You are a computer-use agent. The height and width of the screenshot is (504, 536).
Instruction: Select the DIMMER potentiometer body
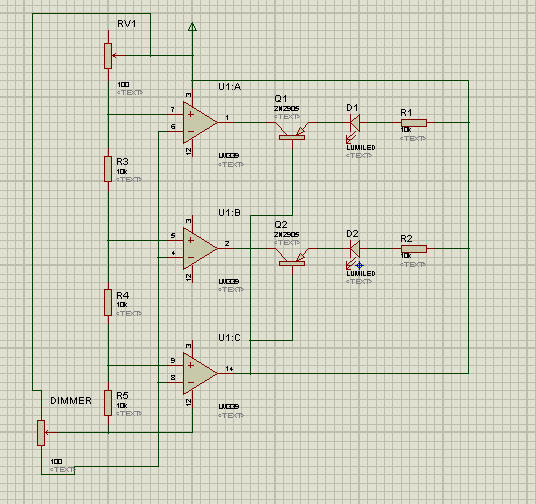coord(41,433)
